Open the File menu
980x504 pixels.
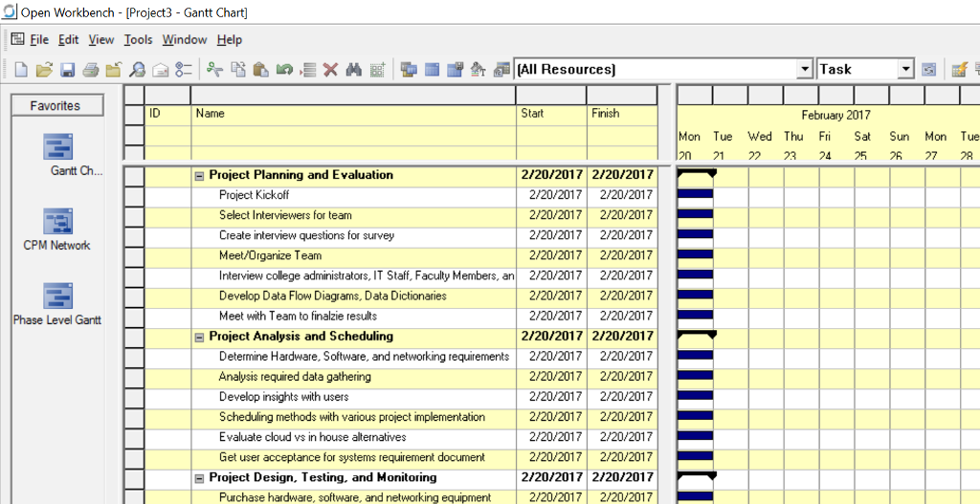click(x=38, y=39)
